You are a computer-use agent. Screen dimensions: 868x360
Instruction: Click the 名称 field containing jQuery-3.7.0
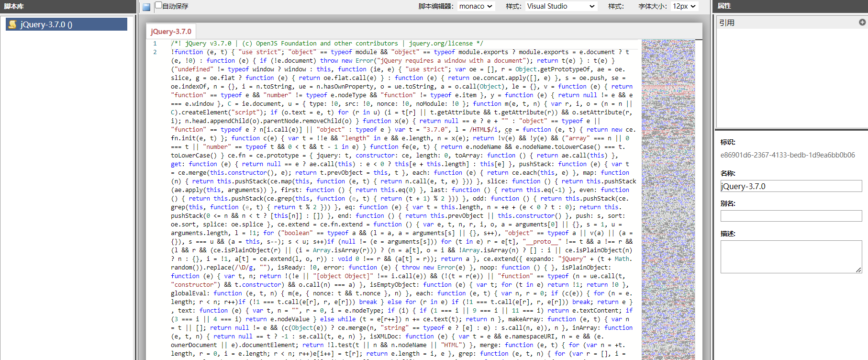790,186
